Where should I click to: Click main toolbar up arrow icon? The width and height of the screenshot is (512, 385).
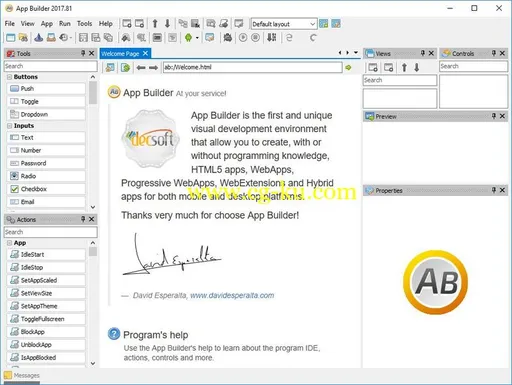pyautogui.click(x=155, y=24)
